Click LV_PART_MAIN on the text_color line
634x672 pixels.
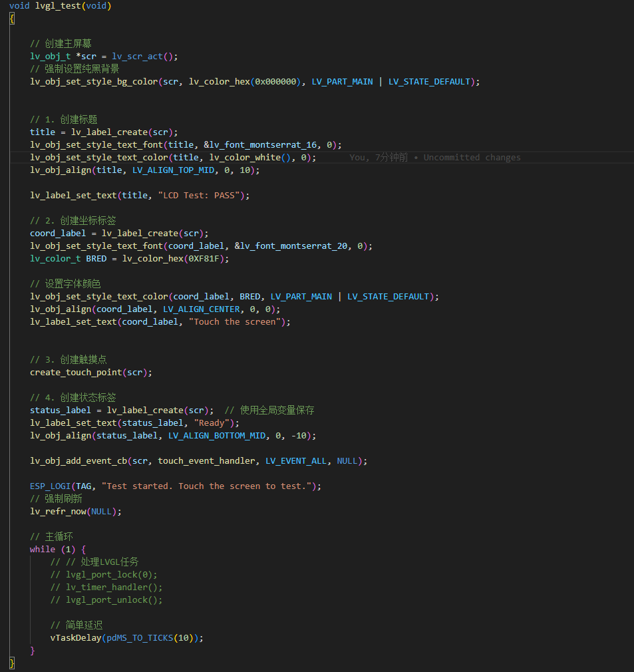pos(301,297)
